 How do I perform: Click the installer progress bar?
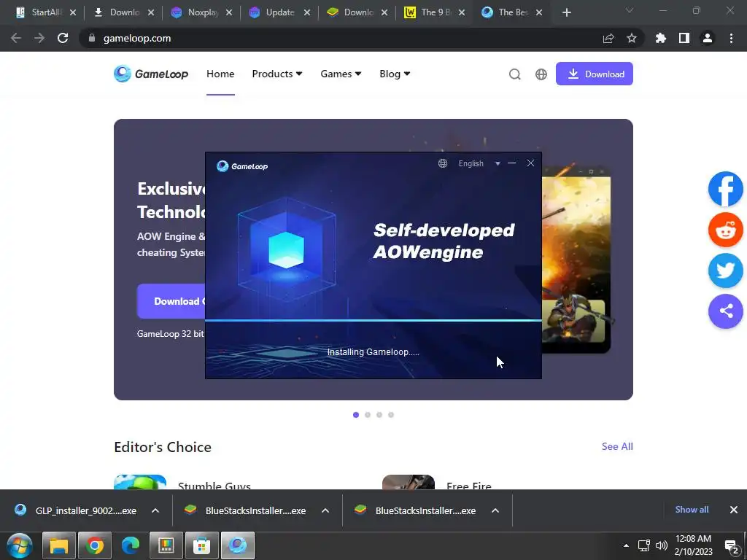[373, 321]
